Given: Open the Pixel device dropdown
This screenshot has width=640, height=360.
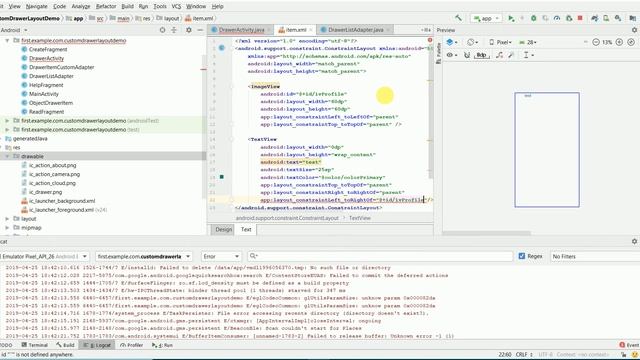Looking at the screenshot, I should 500,42.
